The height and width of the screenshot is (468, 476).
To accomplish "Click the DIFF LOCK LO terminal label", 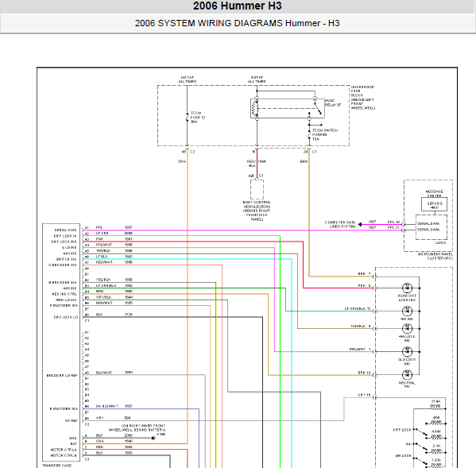I will (66, 317).
